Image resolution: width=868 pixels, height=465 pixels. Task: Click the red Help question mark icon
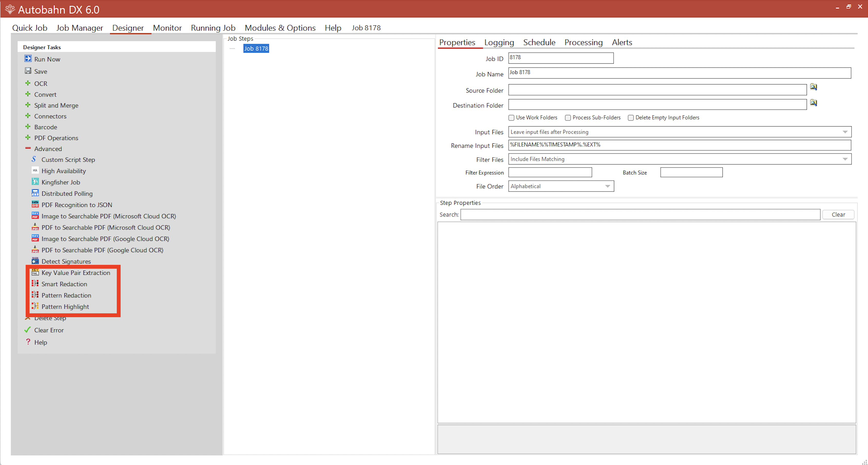click(x=28, y=342)
